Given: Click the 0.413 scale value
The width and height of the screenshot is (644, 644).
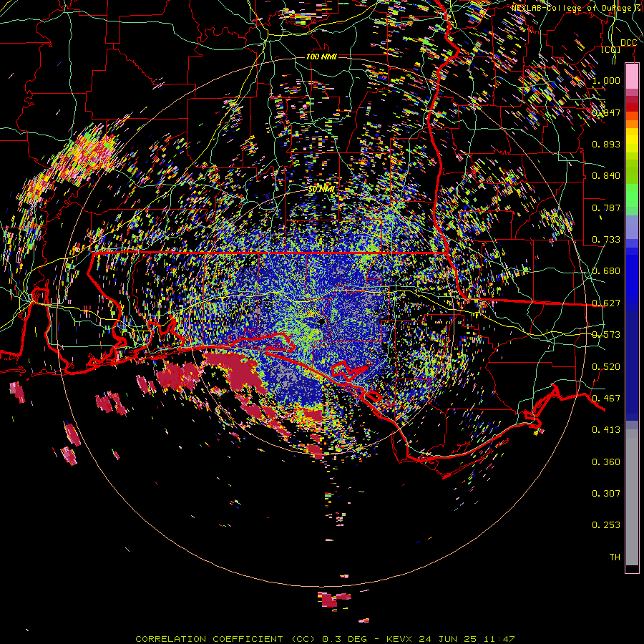Looking at the screenshot, I should pyautogui.click(x=606, y=430).
